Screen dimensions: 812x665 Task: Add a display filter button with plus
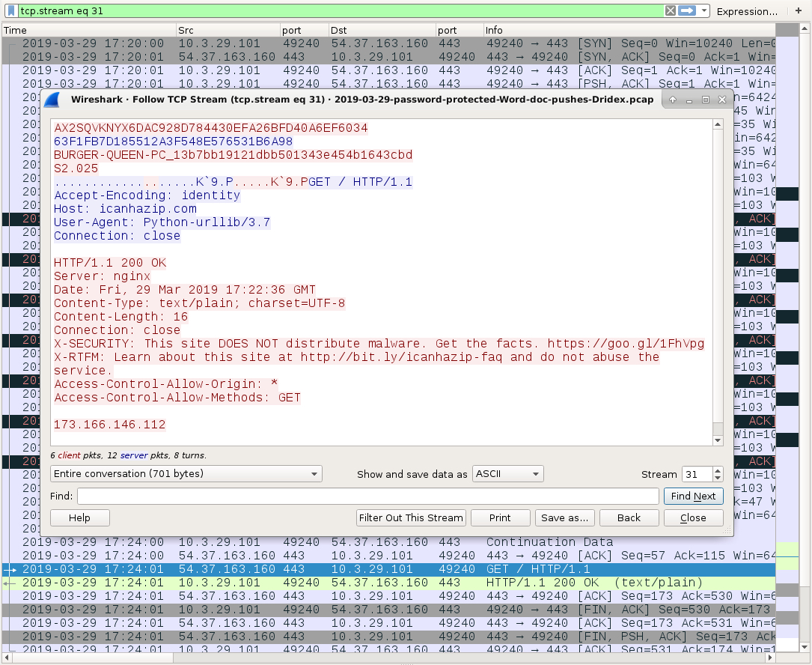798,11
